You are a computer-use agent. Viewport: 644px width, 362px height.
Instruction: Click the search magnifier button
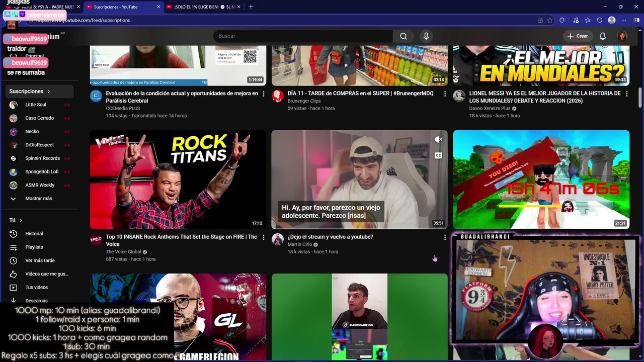coord(403,36)
